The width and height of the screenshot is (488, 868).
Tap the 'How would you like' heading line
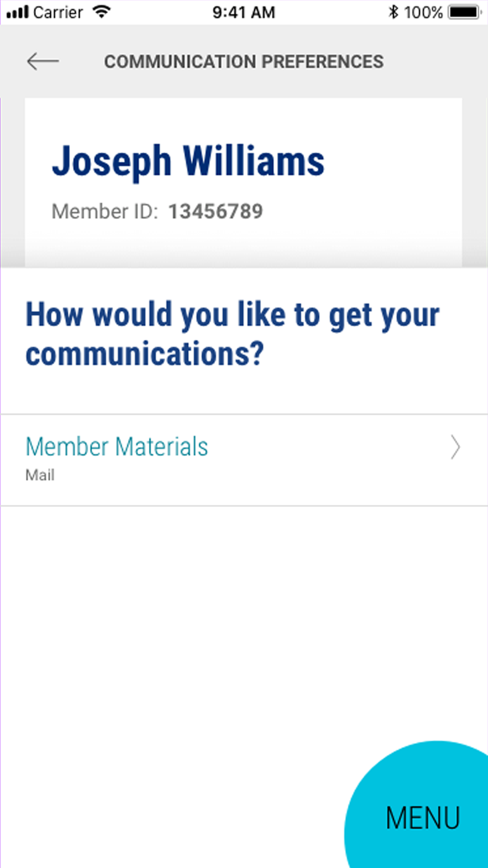(x=232, y=314)
